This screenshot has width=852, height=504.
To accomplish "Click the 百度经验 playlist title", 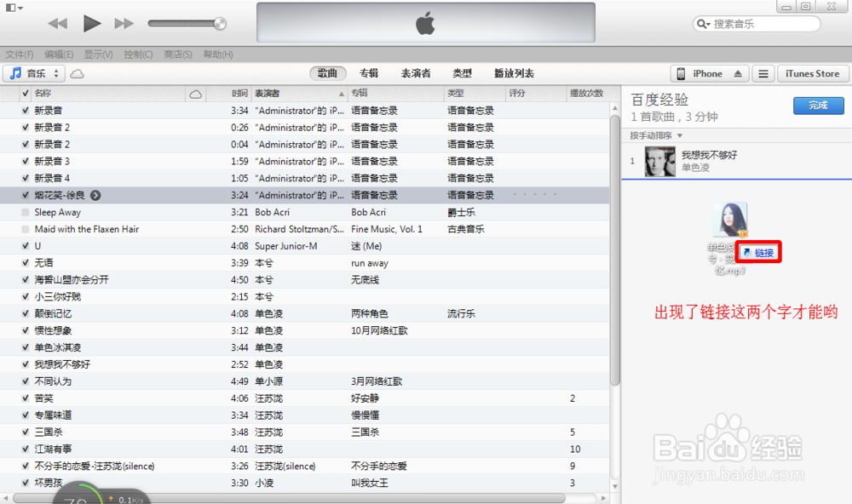I will (659, 100).
